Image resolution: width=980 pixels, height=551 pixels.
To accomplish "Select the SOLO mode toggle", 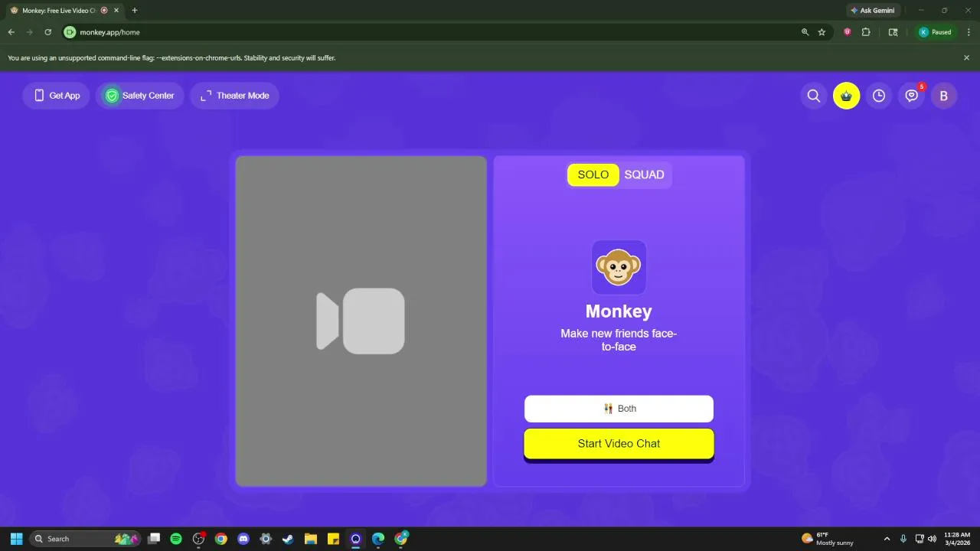I will (x=593, y=174).
